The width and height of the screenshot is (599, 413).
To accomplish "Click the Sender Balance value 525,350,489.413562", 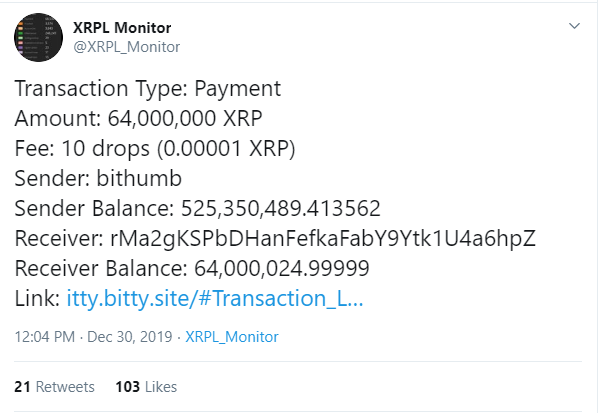I will tap(280, 209).
